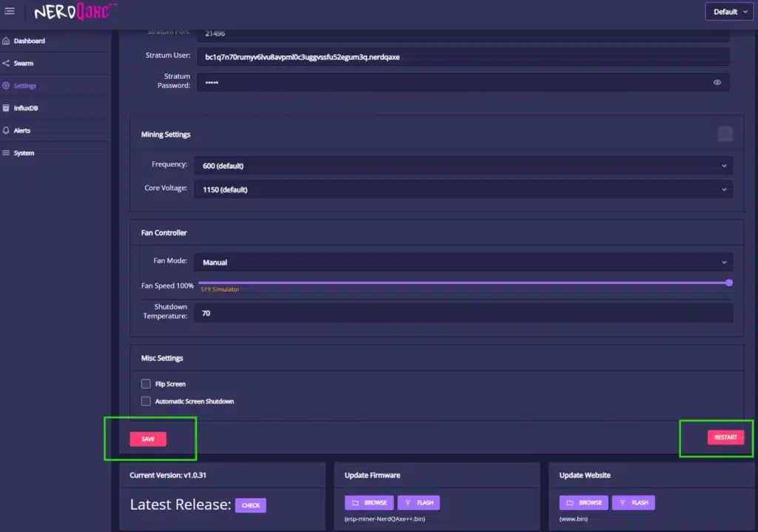Click the Shutdown Temperature input field

click(463, 313)
